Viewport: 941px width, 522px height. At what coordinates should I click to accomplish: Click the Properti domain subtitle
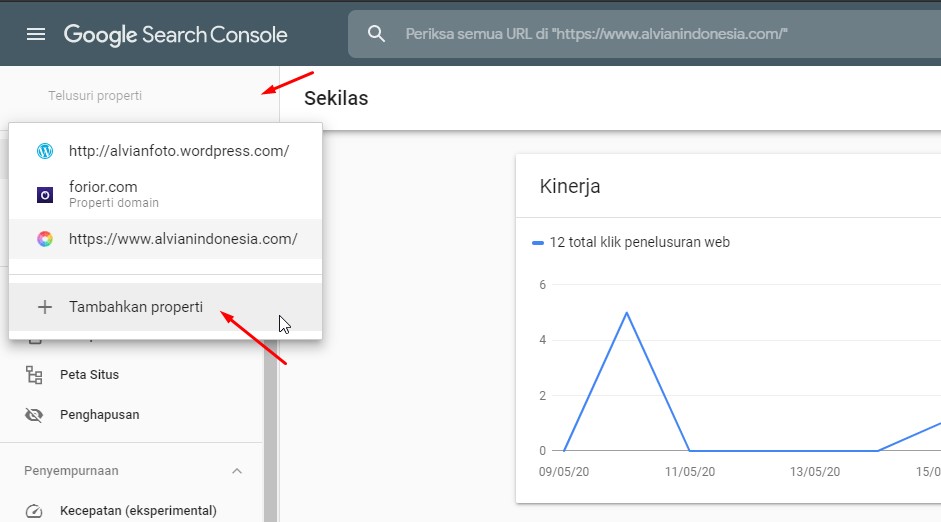[x=114, y=203]
